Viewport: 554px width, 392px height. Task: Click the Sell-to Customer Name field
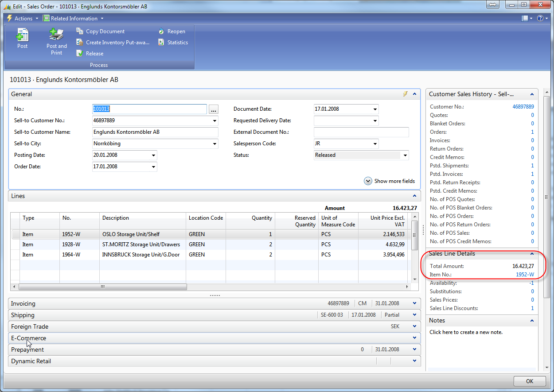point(155,132)
